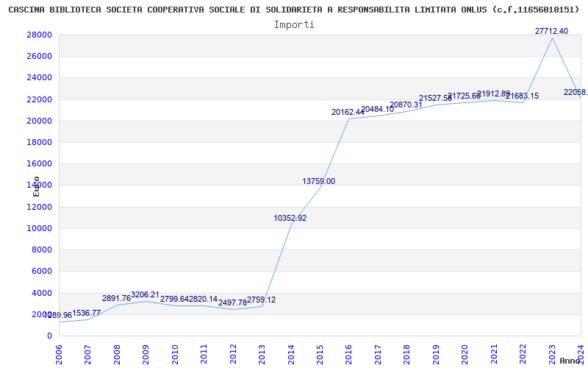Click the 22000 y-axis tick label
The width and height of the screenshot is (588, 368).
tap(39, 99)
